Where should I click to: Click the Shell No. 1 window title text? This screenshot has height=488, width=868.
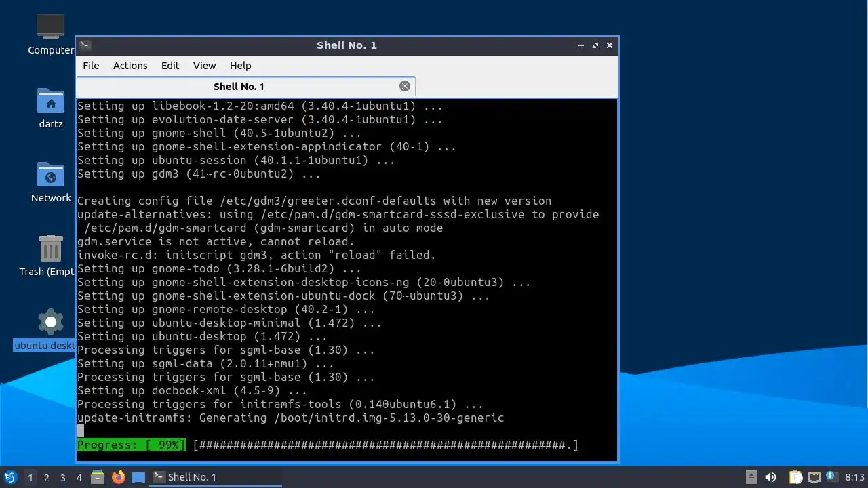347,45
